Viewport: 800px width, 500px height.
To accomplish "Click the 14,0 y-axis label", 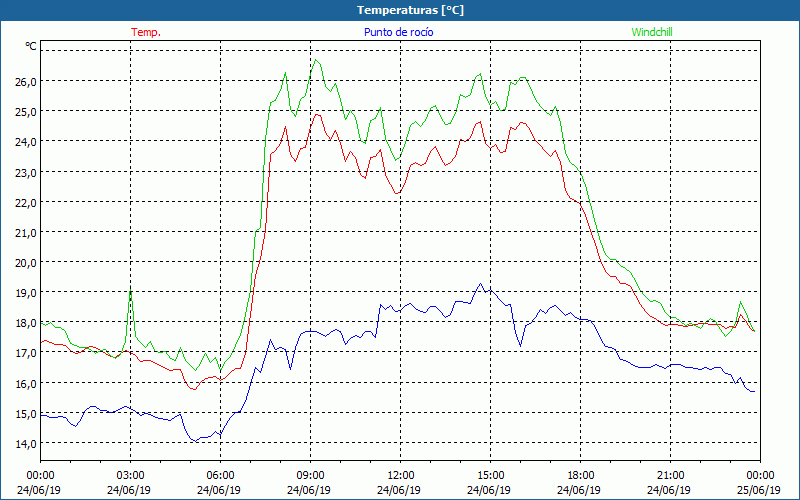I will 25,444.
